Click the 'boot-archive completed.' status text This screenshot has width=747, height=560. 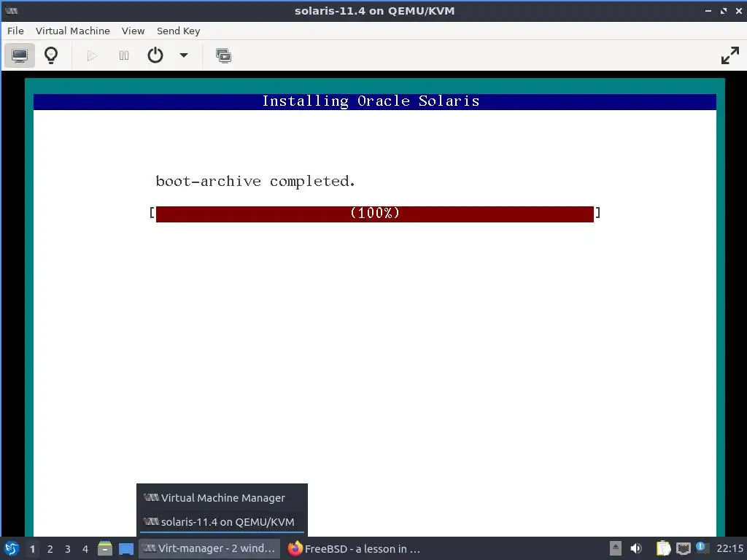(x=255, y=182)
